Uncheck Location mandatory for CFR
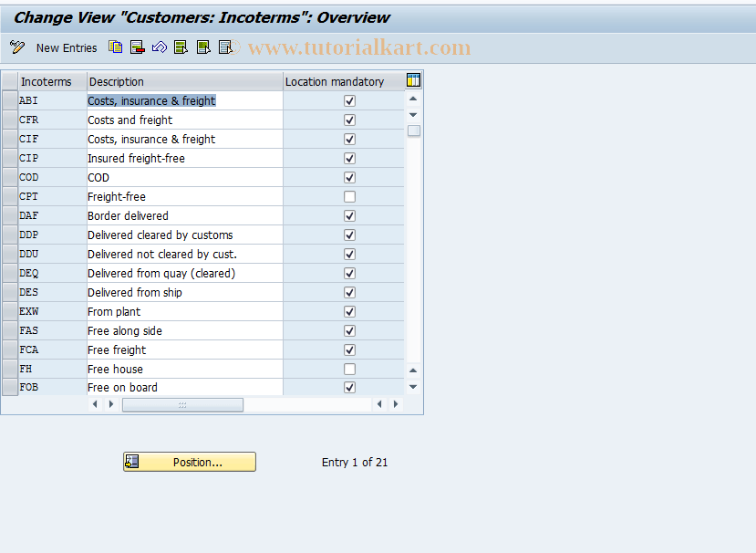This screenshot has height=553, width=756. click(x=349, y=120)
